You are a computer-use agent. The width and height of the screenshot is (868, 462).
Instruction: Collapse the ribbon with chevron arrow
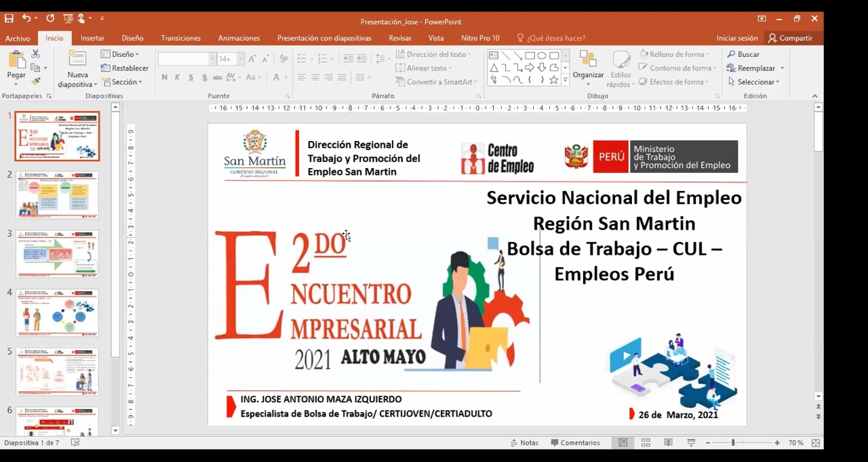pyautogui.click(x=814, y=96)
